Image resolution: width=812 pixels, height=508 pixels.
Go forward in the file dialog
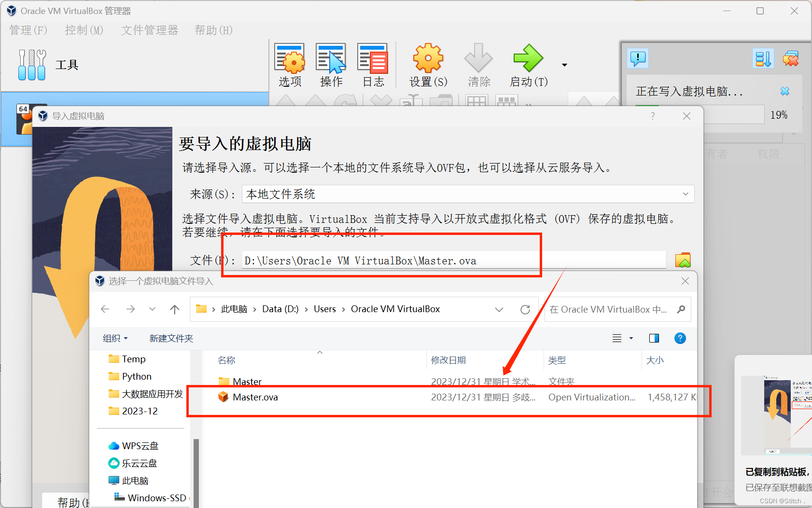click(130, 309)
